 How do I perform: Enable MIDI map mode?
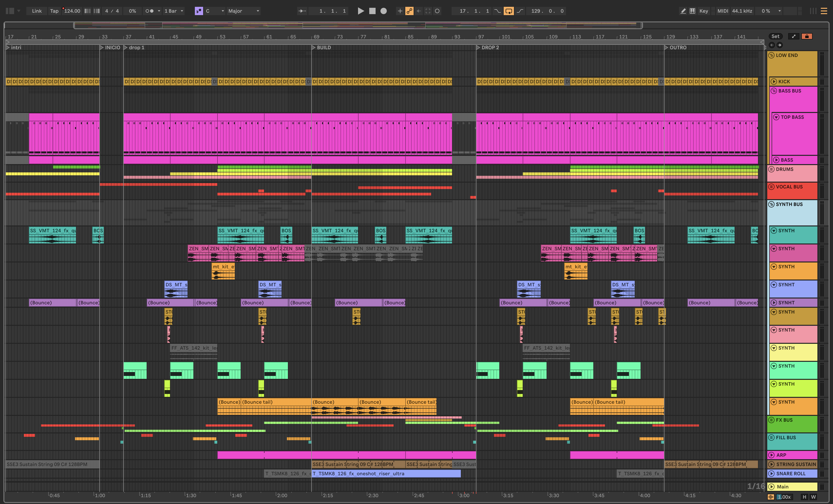point(722,11)
